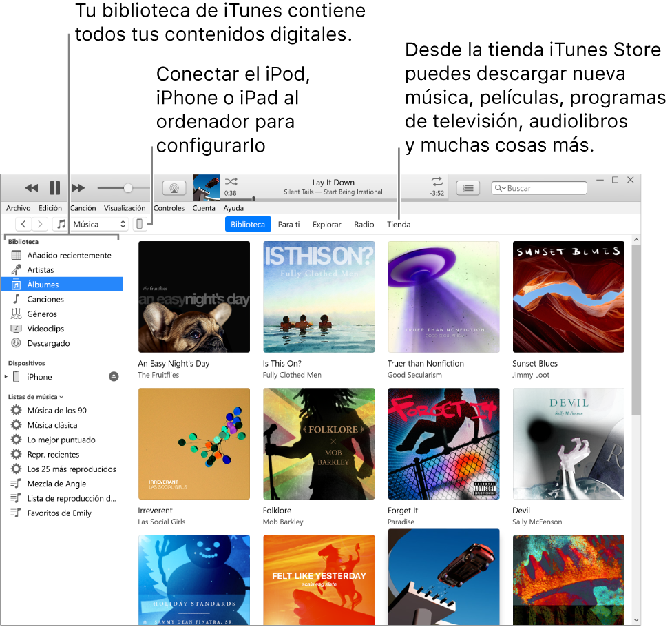Eject the iPhone from the sidebar

click(114, 376)
